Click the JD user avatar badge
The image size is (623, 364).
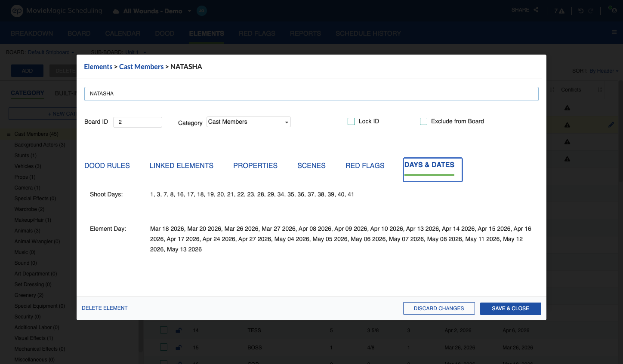pyautogui.click(x=202, y=11)
